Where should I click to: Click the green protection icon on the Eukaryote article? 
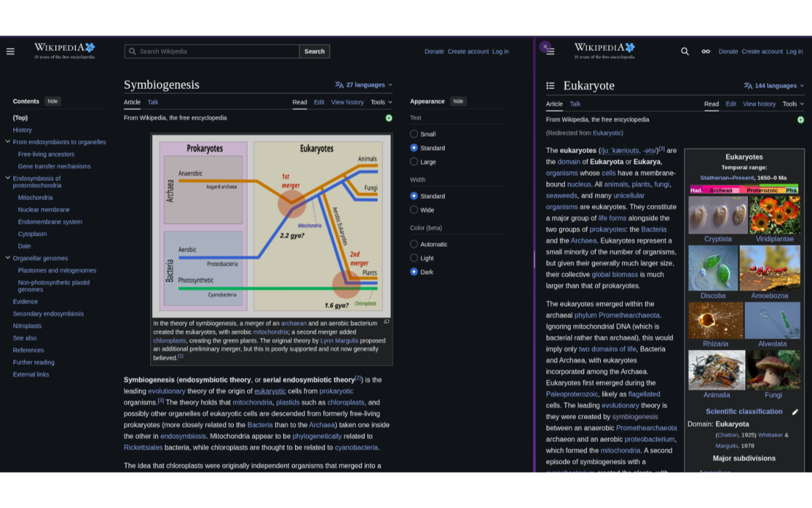coord(801,120)
